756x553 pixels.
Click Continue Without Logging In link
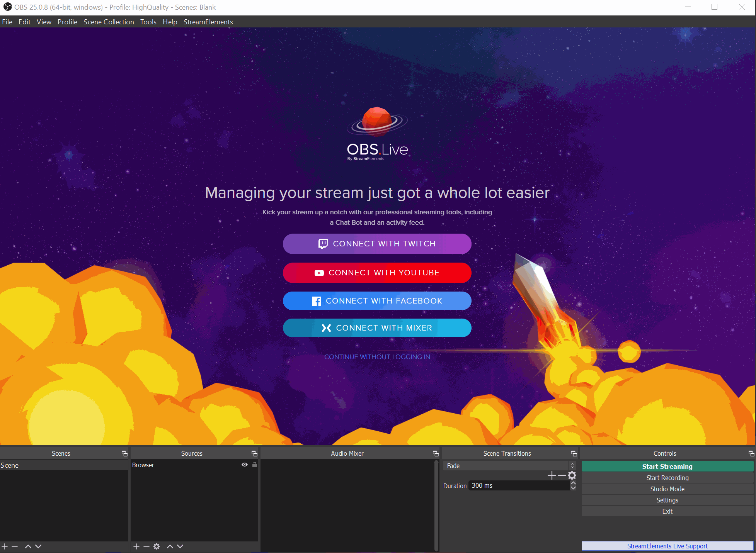point(377,357)
